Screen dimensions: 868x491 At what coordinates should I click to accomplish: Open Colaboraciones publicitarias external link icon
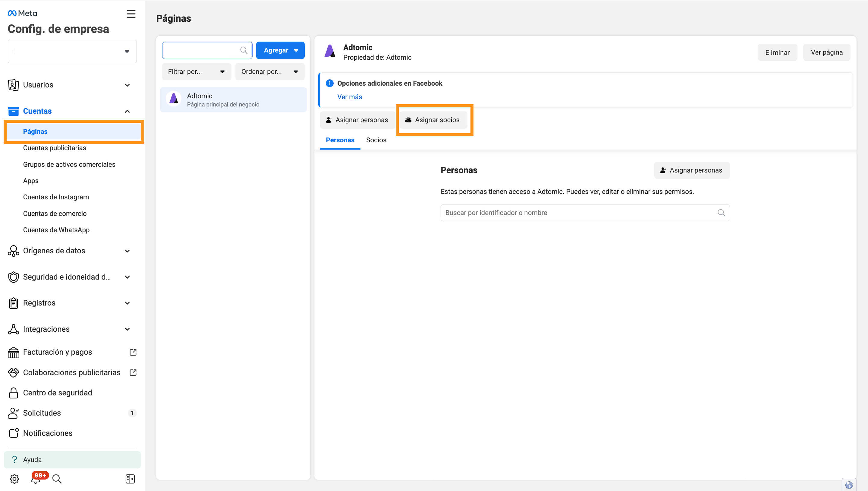(x=133, y=373)
